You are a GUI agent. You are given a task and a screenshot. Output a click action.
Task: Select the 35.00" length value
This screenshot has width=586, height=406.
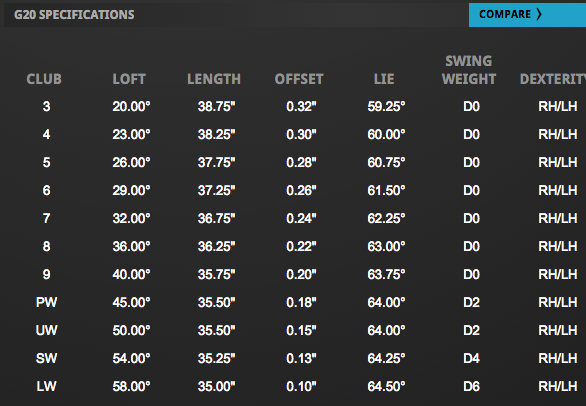[x=216, y=386]
